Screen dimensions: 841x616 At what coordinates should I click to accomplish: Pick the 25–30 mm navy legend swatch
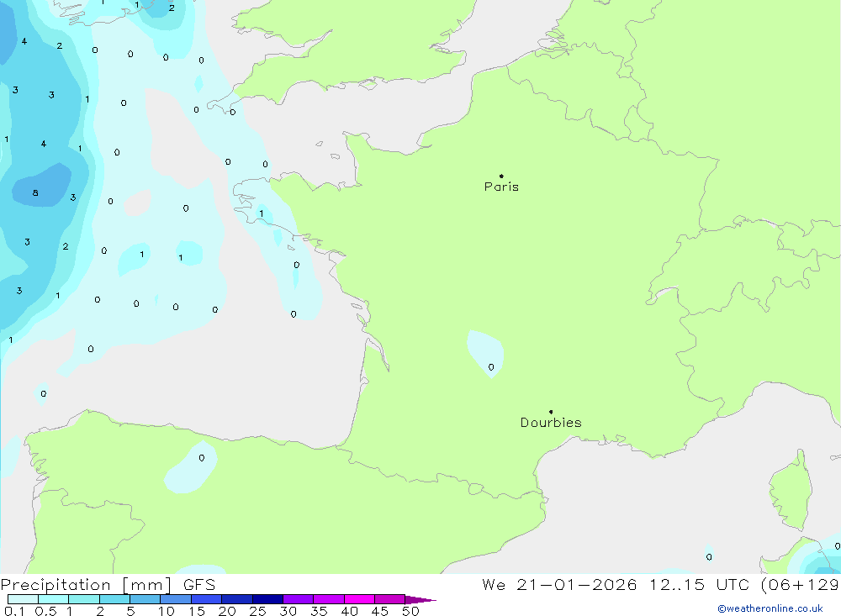267,599
